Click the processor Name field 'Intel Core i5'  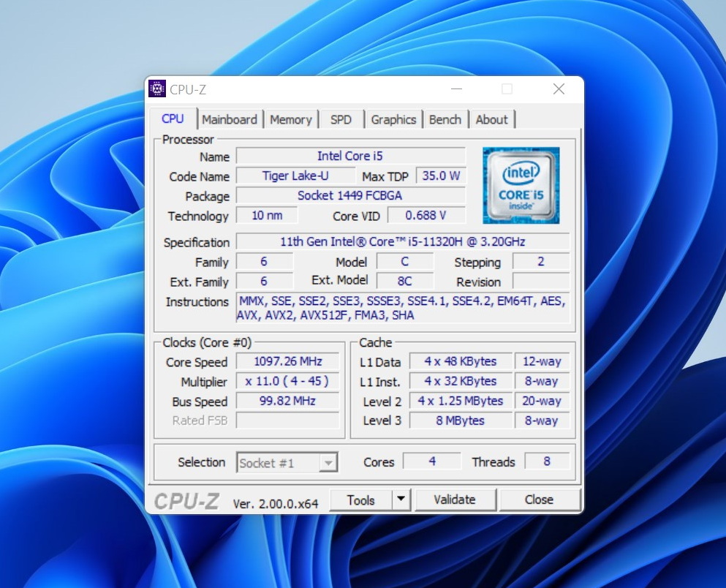coord(350,156)
